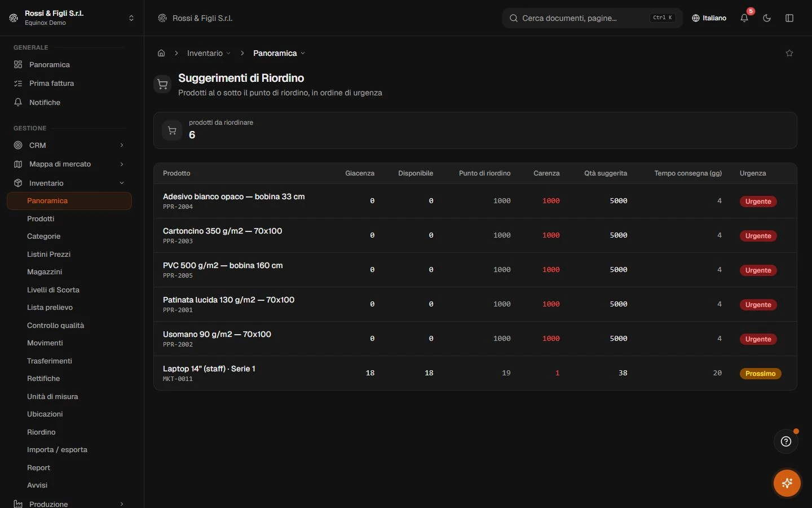The width and height of the screenshot is (812, 508).
Task: Launch the orange AI assistant button
Action: [x=787, y=483]
